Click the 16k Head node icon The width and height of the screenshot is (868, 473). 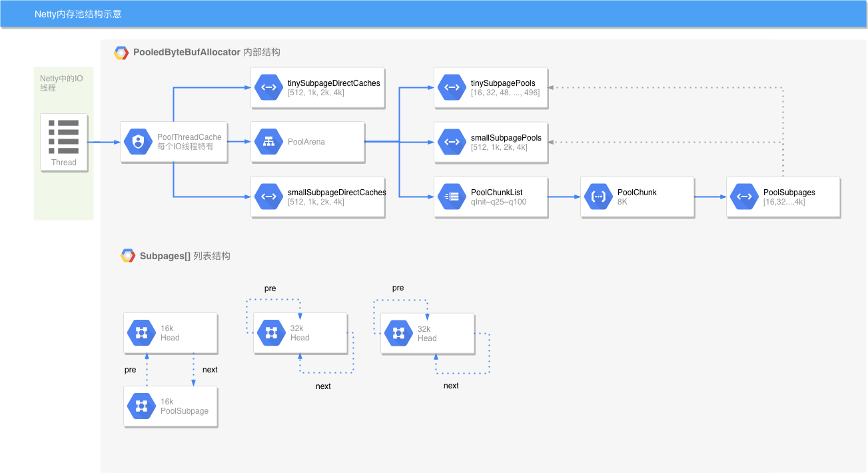tap(141, 332)
